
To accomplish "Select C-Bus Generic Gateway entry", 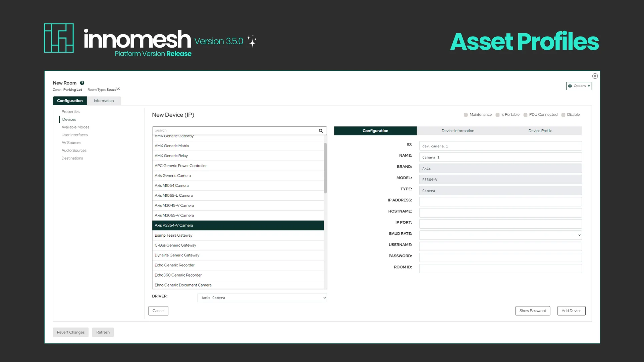I will [238, 245].
